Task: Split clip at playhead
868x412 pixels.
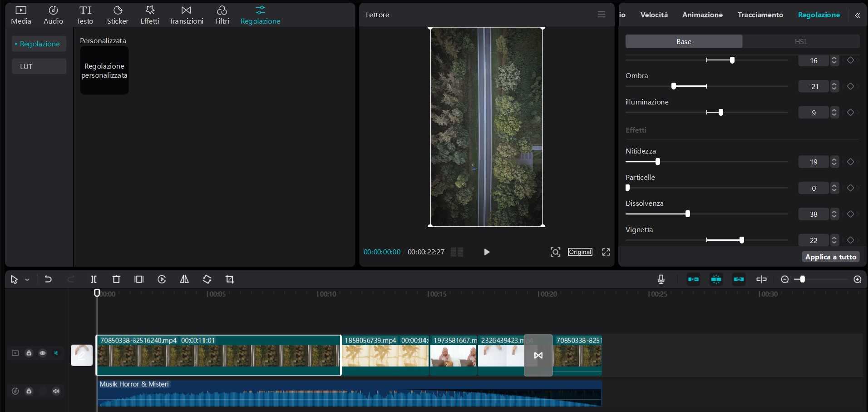Action: pyautogui.click(x=94, y=279)
